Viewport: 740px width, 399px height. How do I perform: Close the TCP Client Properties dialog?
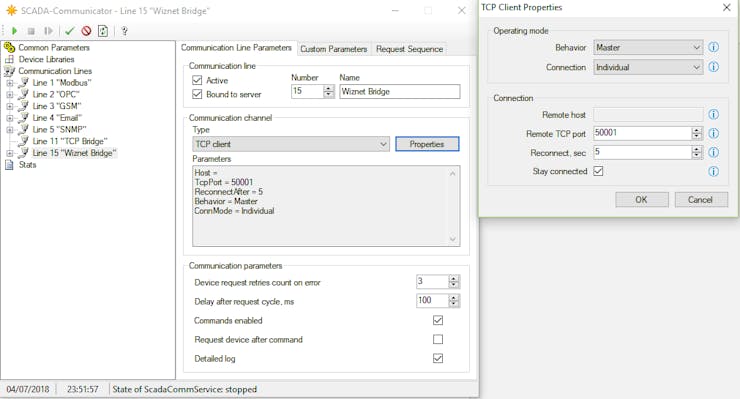[727, 8]
